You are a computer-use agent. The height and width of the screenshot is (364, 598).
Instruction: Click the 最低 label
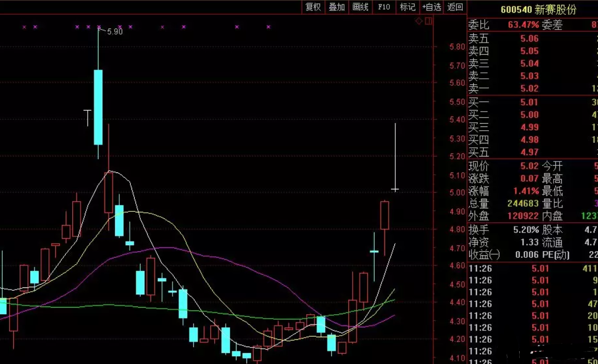552,191
